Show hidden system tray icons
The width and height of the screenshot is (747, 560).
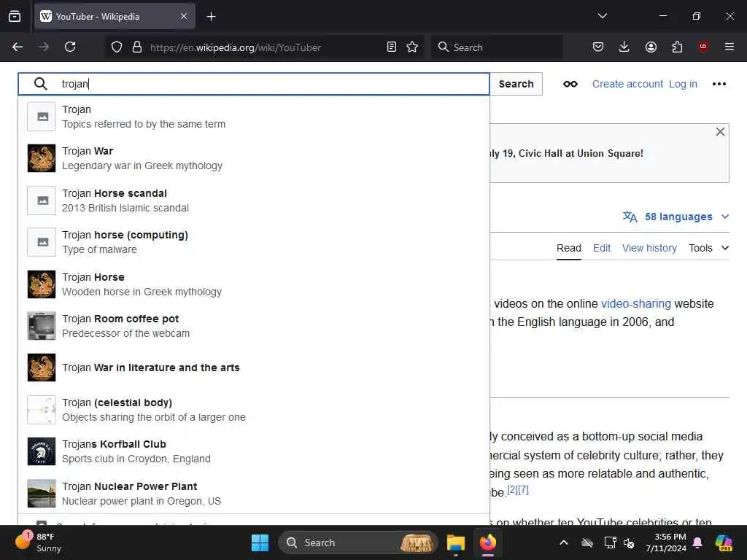564,542
